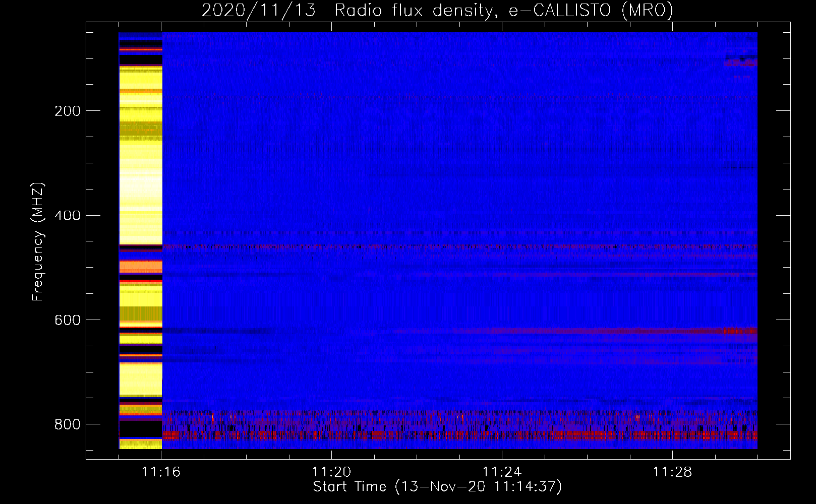816x504 pixels.
Task: Click the 'Frequency (MHZ)' axis label
Action: [x=38, y=242]
